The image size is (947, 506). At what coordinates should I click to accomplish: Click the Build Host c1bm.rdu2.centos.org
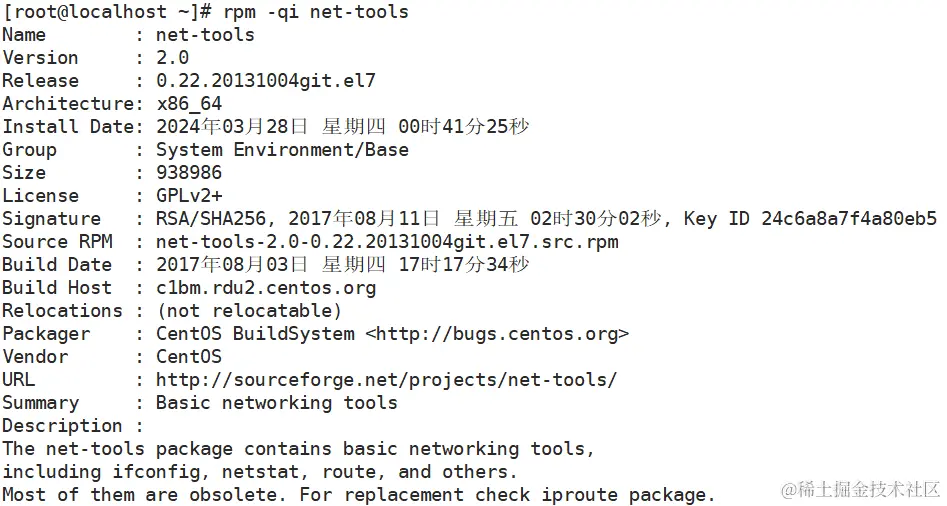pos(266,288)
